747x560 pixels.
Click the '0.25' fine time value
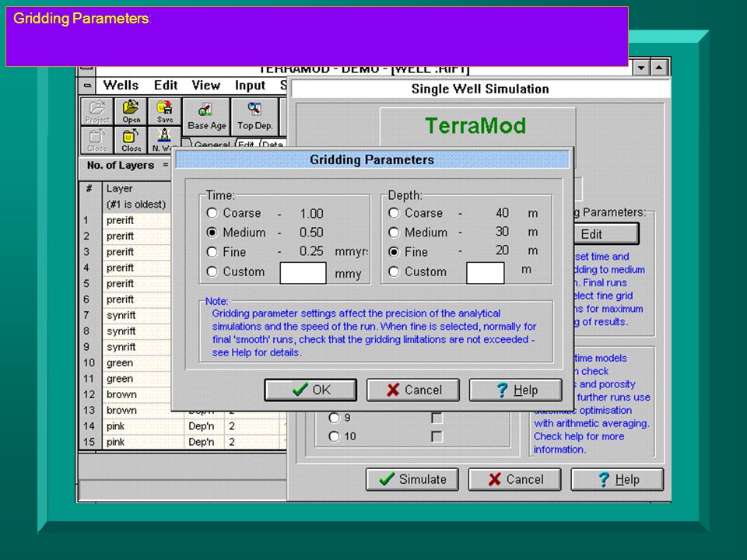[x=311, y=251]
